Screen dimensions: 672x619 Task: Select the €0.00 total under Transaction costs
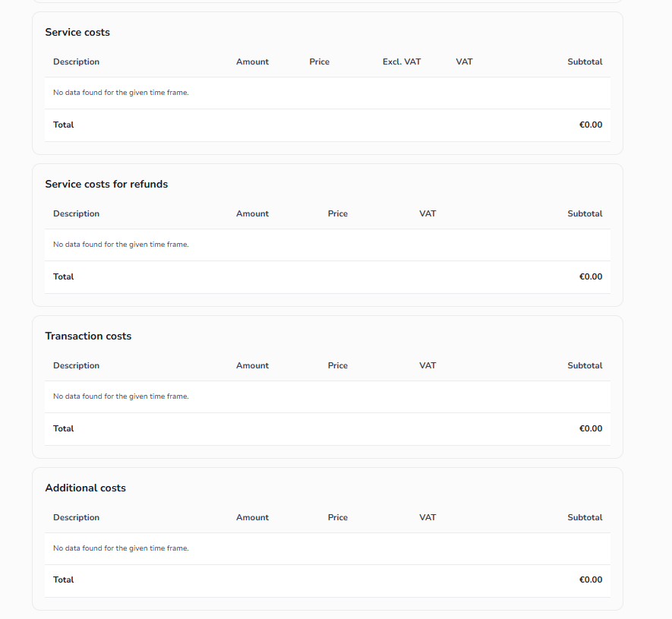(x=590, y=429)
